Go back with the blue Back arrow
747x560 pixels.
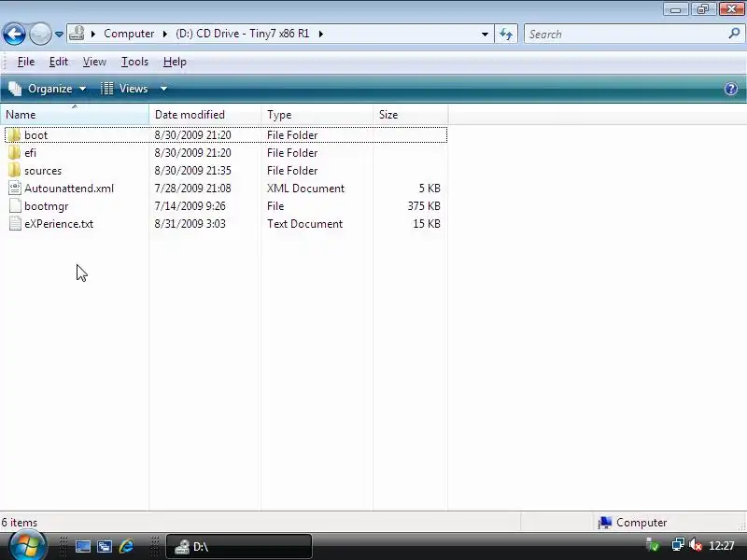tap(14, 34)
